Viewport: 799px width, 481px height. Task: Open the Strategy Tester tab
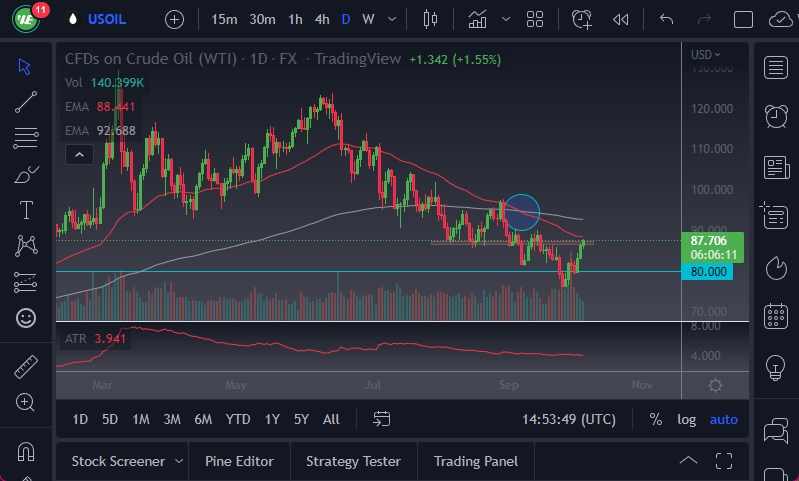point(353,461)
